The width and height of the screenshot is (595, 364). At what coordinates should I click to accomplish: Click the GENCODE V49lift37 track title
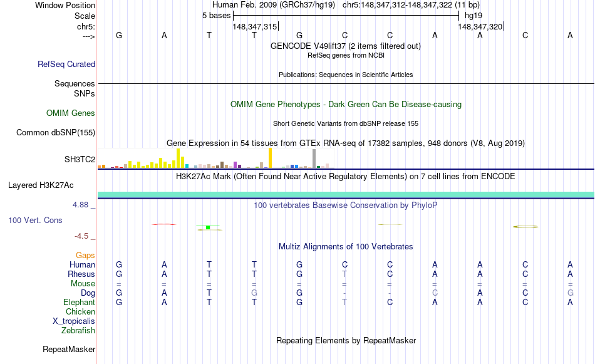click(x=345, y=46)
